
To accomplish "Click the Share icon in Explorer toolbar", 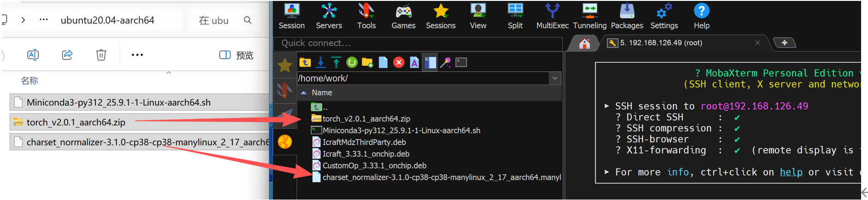I will point(67,55).
